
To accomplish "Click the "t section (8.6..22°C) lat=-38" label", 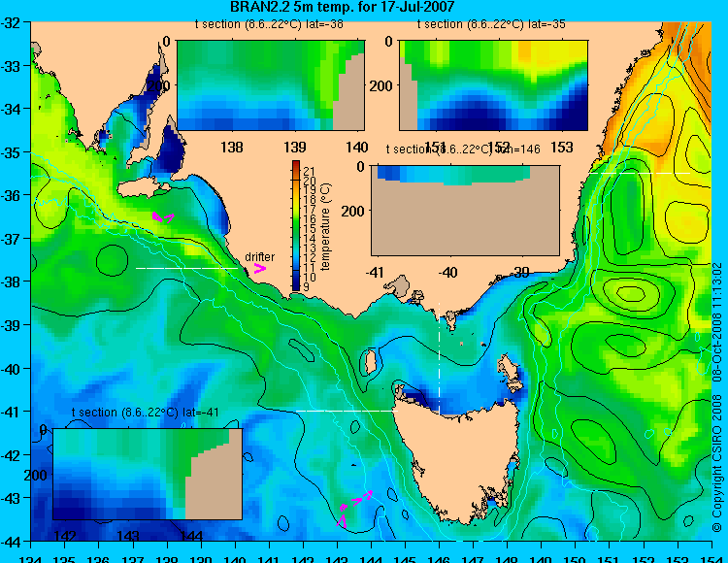I will pos(269,24).
